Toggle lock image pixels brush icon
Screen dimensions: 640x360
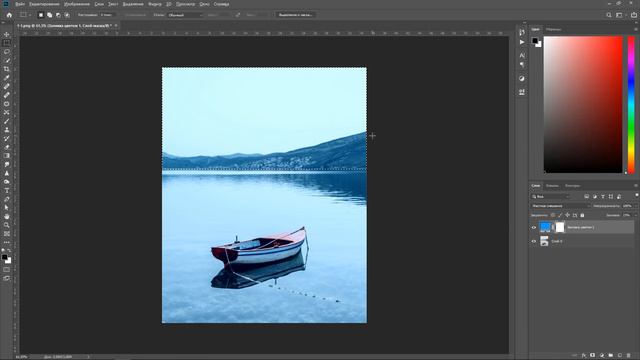(560, 215)
